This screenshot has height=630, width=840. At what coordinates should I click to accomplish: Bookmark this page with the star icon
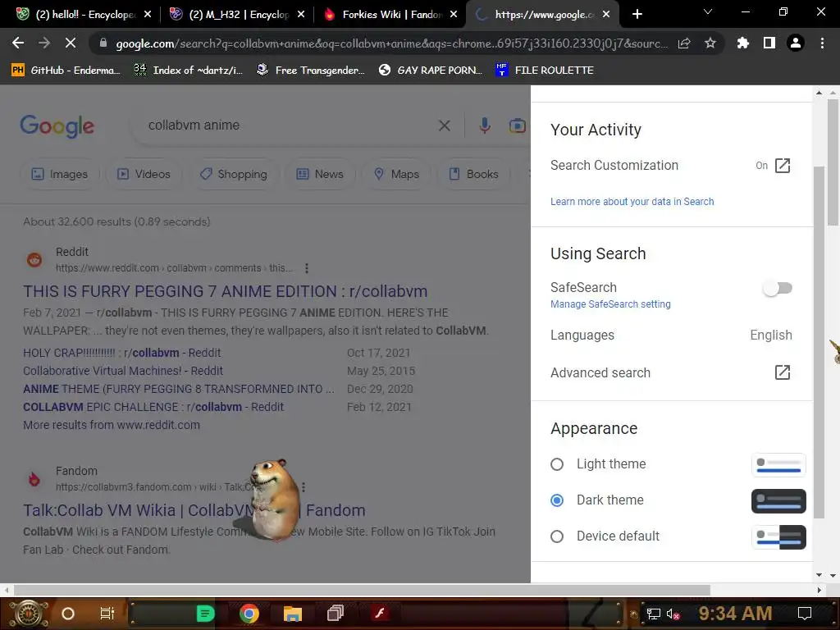pyautogui.click(x=710, y=43)
